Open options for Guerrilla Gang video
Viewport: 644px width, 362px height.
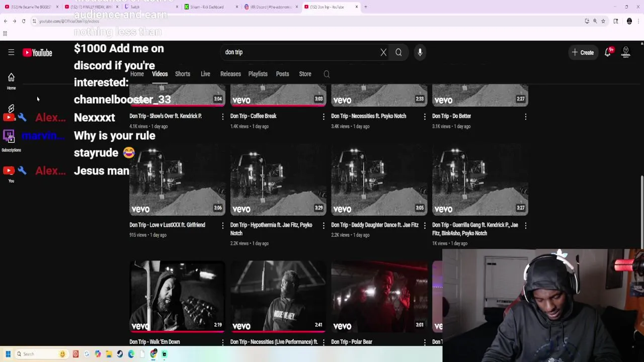(526, 226)
